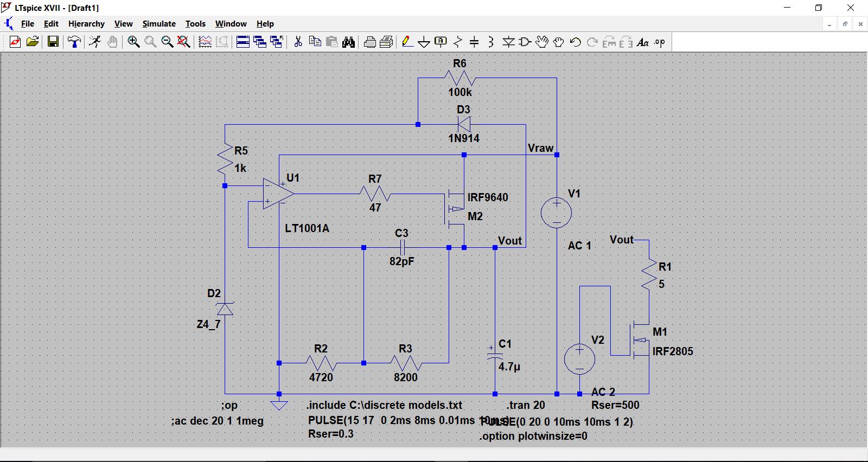Click the '.option plotwinsize=0' directive
Screen dimensions: 868x462
[x=533, y=436]
